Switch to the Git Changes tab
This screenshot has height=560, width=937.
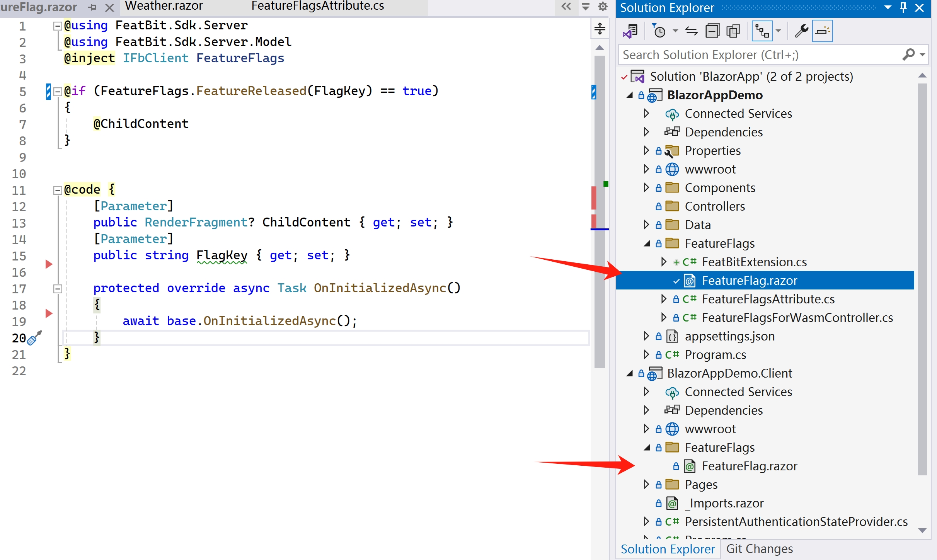coord(759,549)
